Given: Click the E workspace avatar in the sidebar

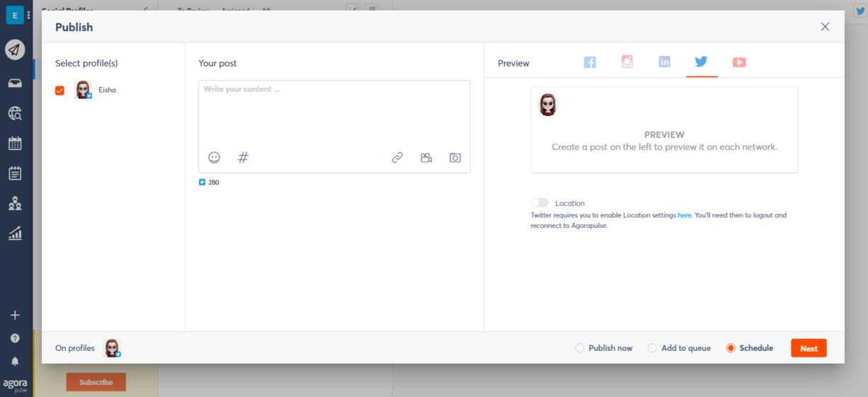Looking at the screenshot, I should [x=14, y=15].
